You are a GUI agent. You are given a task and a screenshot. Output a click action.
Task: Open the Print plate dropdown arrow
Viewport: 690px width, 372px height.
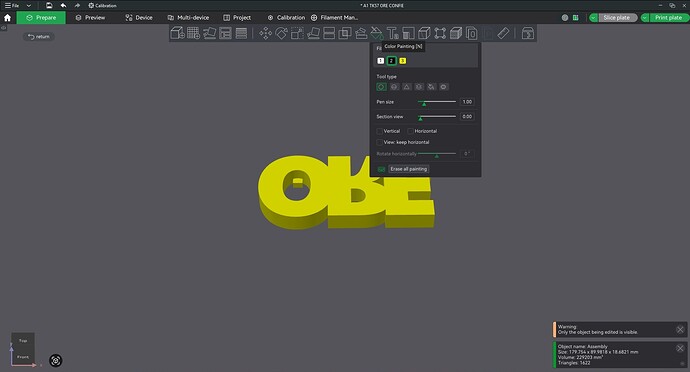pos(645,18)
